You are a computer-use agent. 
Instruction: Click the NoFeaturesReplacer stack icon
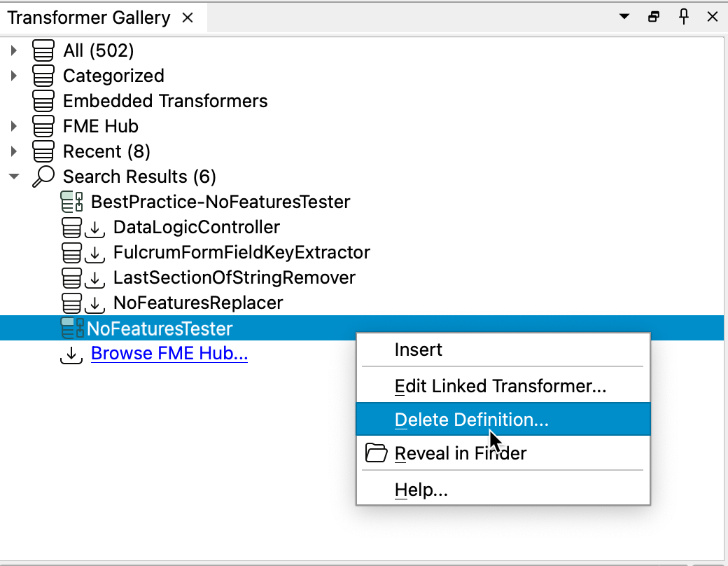point(72,303)
